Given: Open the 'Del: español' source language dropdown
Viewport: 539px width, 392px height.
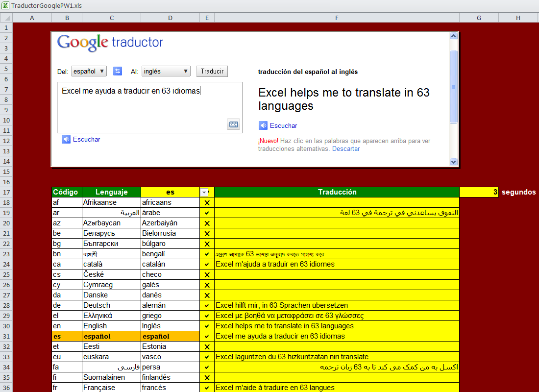Looking at the screenshot, I should coord(89,71).
